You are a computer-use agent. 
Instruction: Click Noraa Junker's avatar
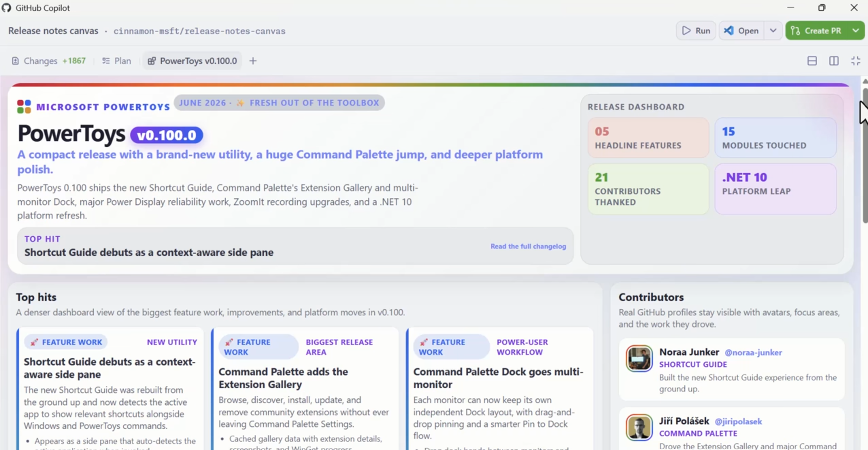[639, 358]
